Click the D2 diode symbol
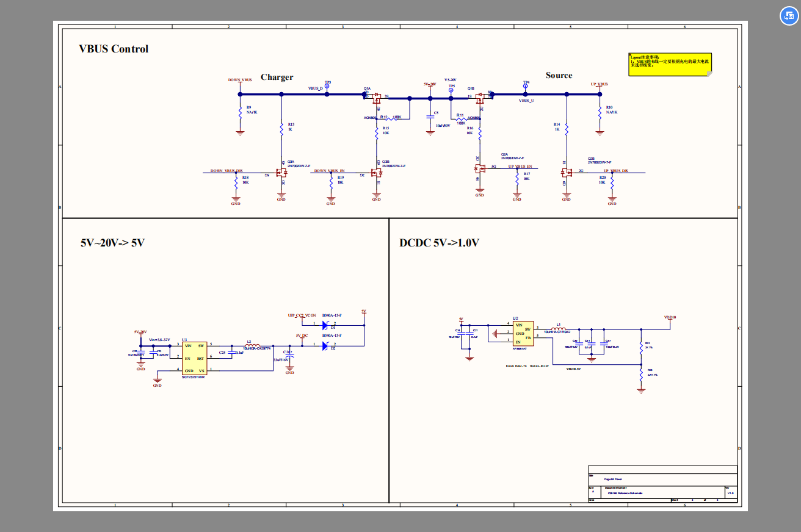This screenshot has width=801, height=532. [x=325, y=345]
